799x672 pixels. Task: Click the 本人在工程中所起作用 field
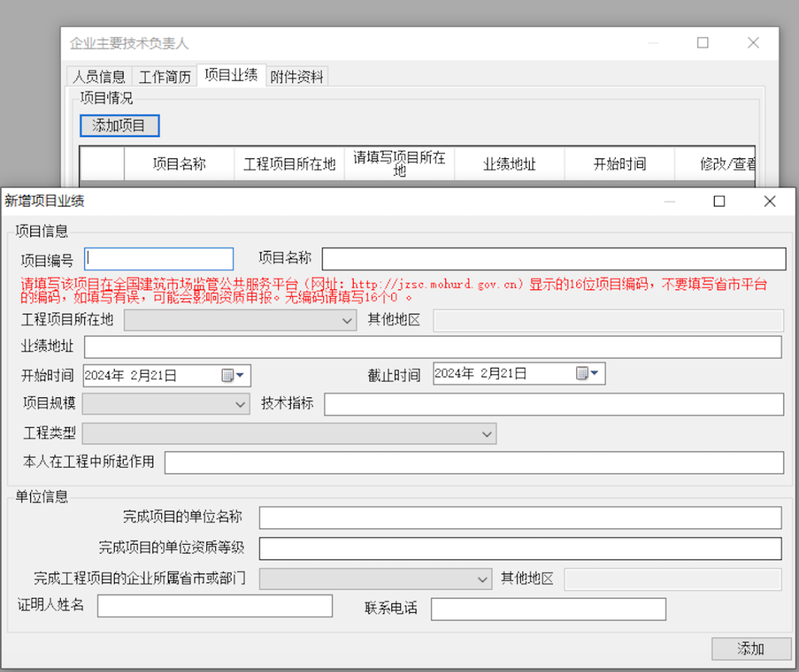pyautogui.click(x=473, y=463)
